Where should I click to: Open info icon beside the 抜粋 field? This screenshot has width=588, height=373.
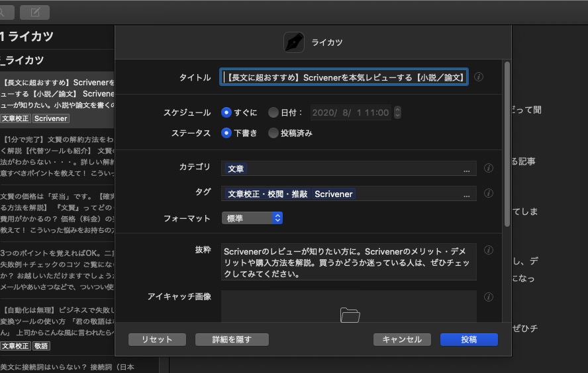point(488,250)
